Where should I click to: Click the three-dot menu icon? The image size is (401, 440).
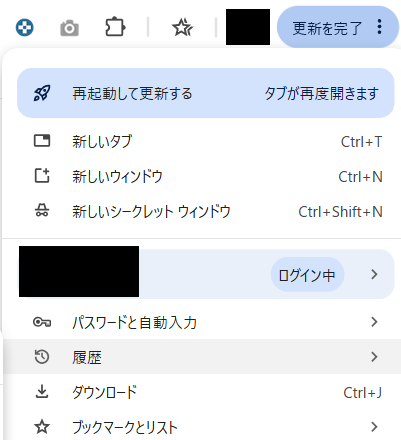(x=379, y=27)
